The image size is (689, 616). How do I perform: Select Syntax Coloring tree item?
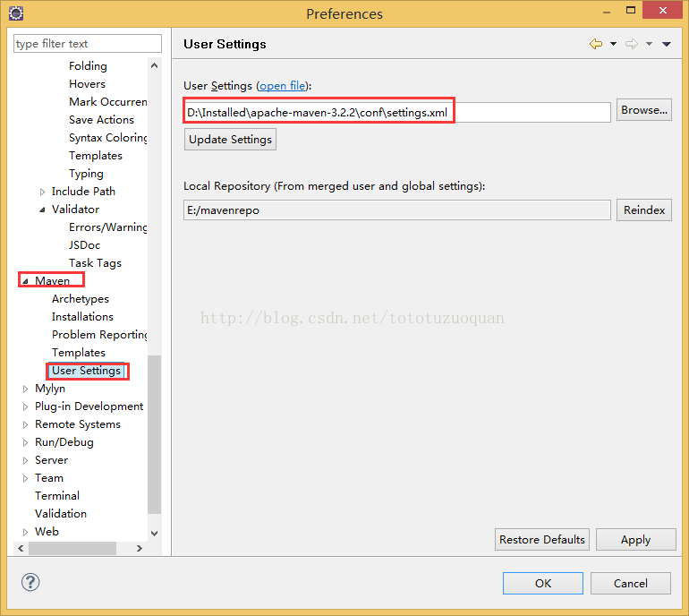[107, 138]
